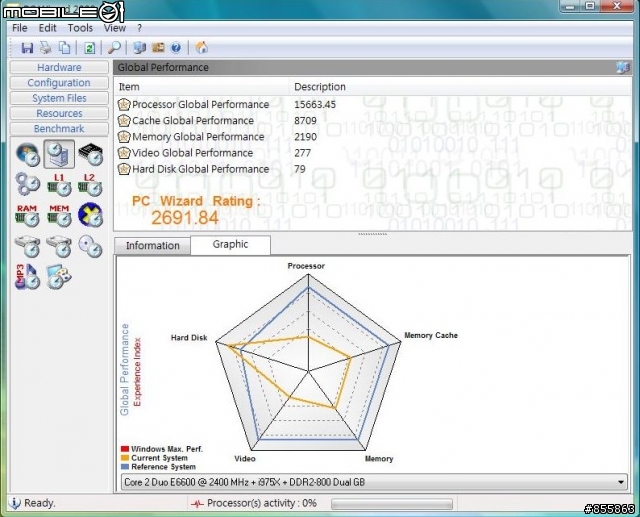Click the processor activity progress bar
The height and width of the screenshot is (517, 640).
click(x=392, y=504)
